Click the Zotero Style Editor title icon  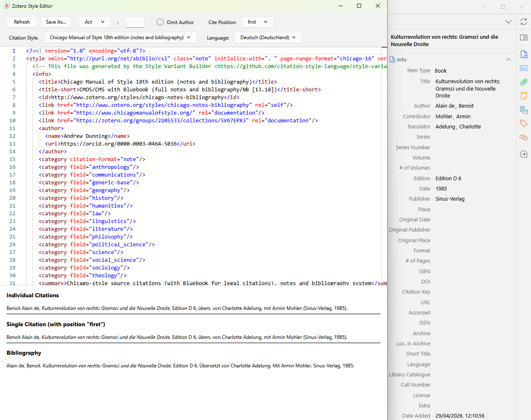7,6
